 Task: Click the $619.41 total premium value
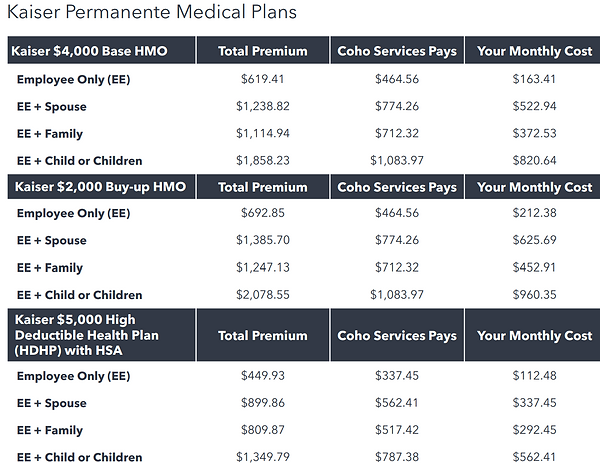(x=263, y=77)
